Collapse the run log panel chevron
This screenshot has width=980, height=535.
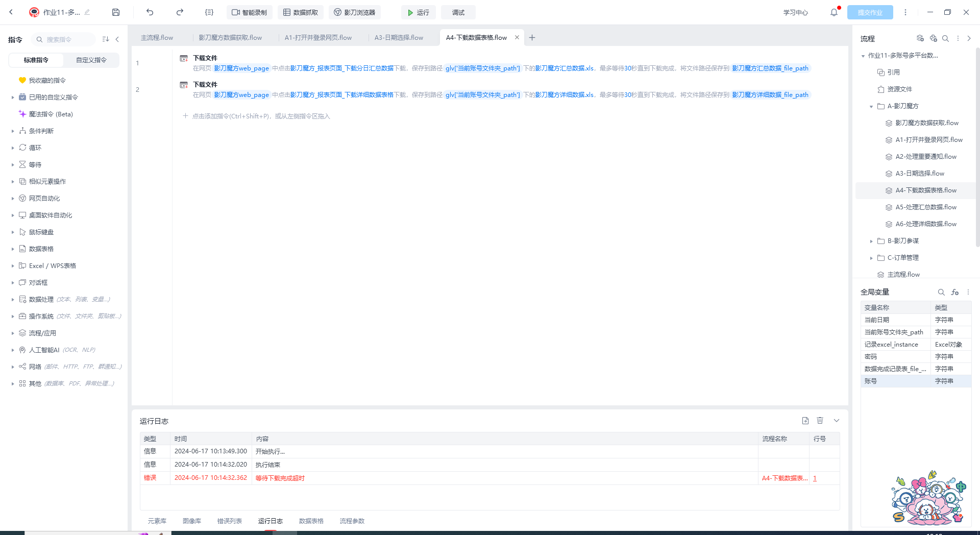point(837,421)
